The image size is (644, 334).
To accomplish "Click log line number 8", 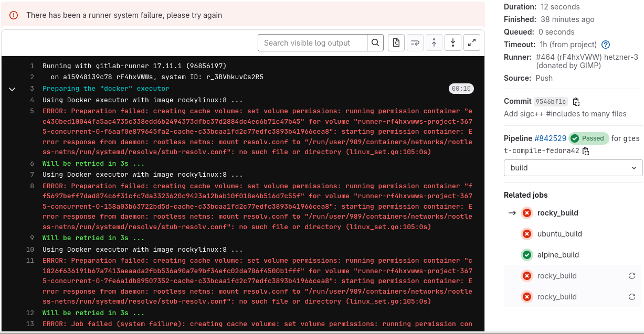I will (x=31, y=186).
